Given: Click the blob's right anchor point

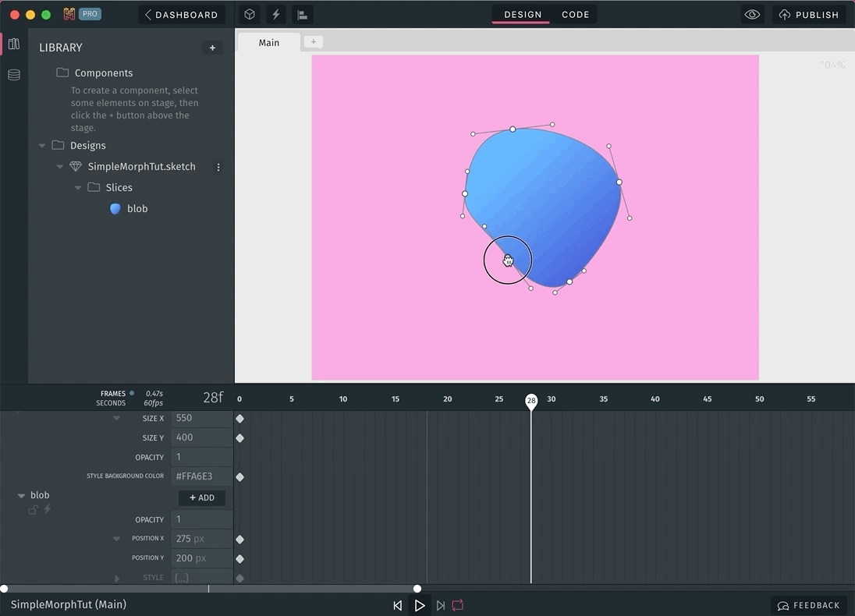Looking at the screenshot, I should 619,182.
